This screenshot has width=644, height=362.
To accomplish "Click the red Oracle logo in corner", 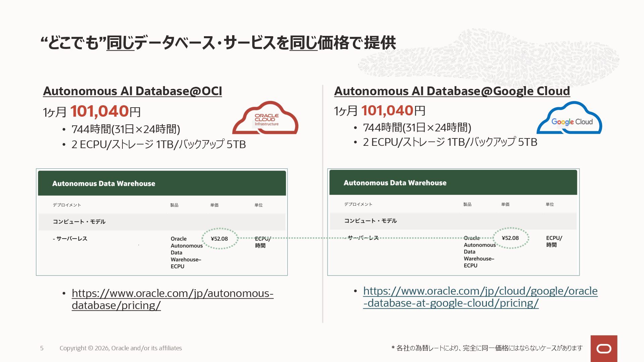I will pyautogui.click(x=604, y=349).
